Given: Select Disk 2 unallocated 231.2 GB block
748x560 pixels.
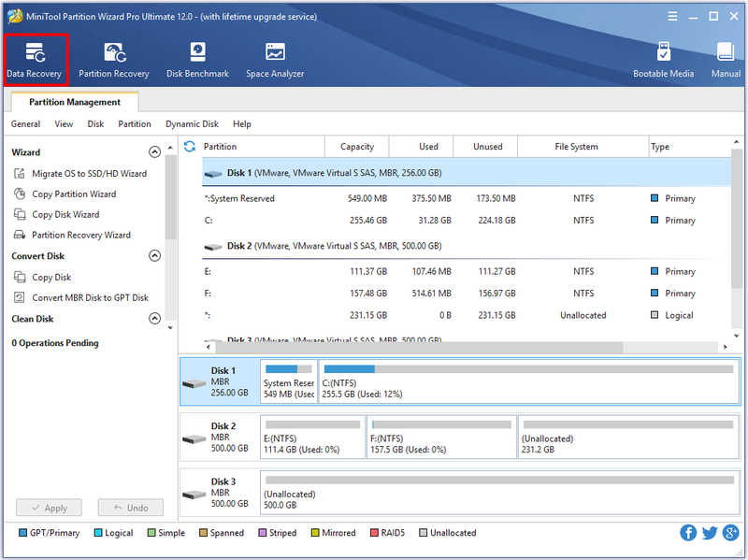Looking at the screenshot, I should 628,437.
